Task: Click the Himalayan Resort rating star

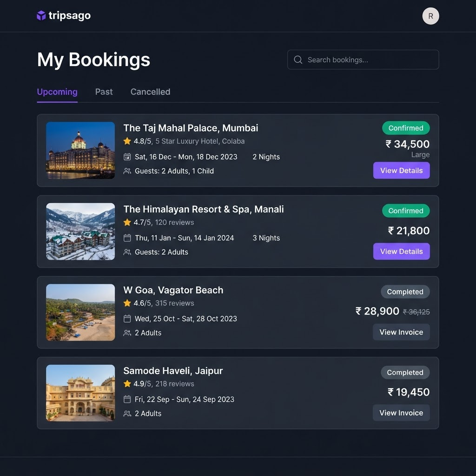Action: click(127, 222)
